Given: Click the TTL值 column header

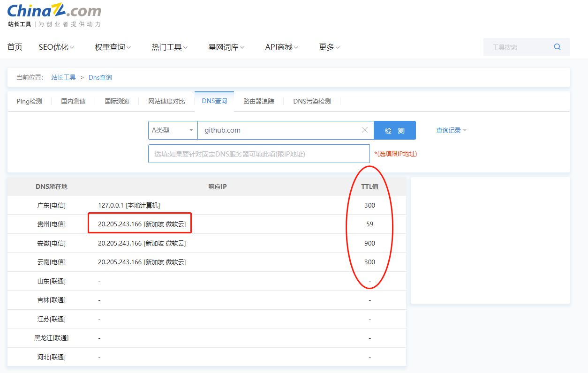Looking at the screenshot, I should pyautogui.click(x=369, y=186).
